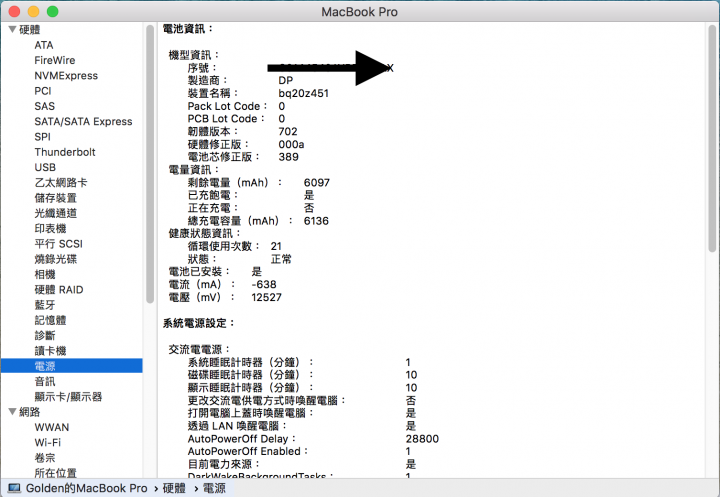Open the NVMExpress sidebar item
This screenshot has height=497, width=720.
[66, 75]
